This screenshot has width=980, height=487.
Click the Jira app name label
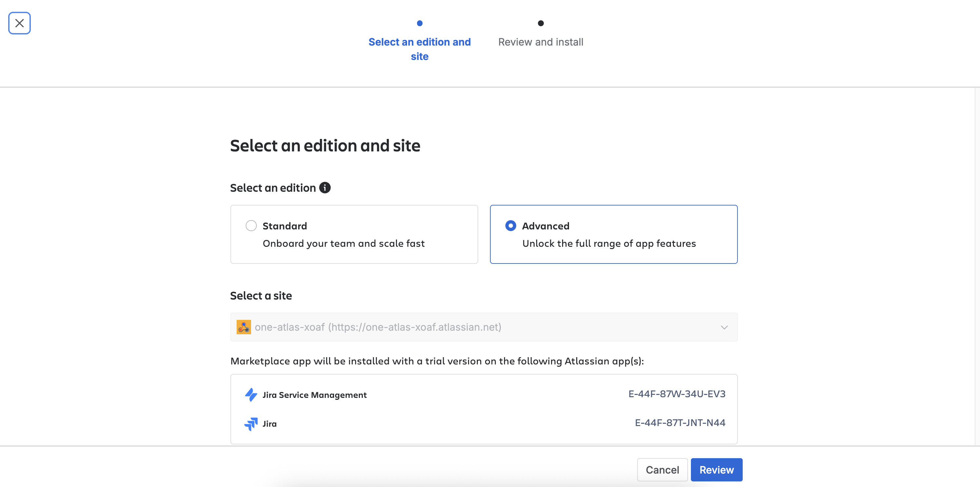click(x=269, y=424)
